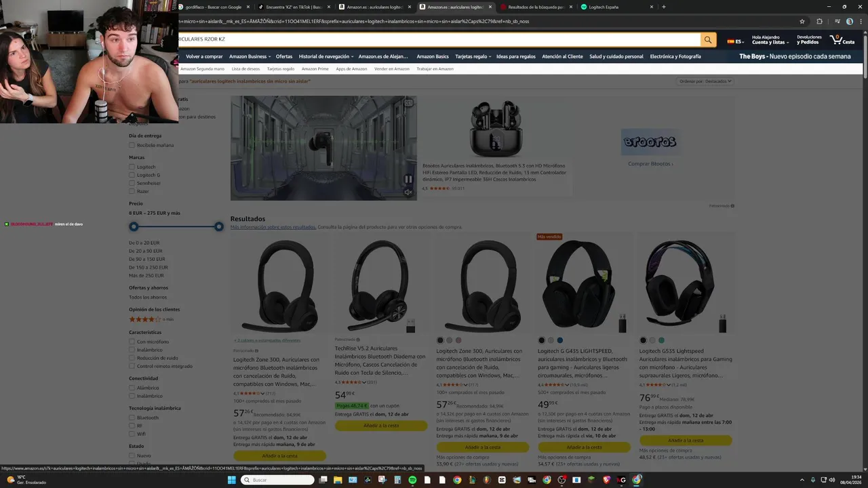Open weather widget showing 16°C
The image size is (868, 488).
click(x=27, y=480)
